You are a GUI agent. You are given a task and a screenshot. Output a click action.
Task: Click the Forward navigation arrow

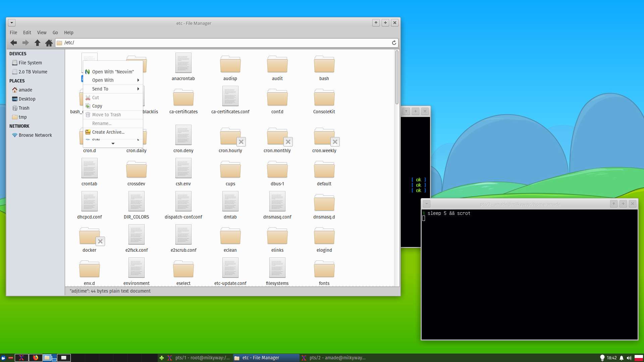click(x=25, y=43)
